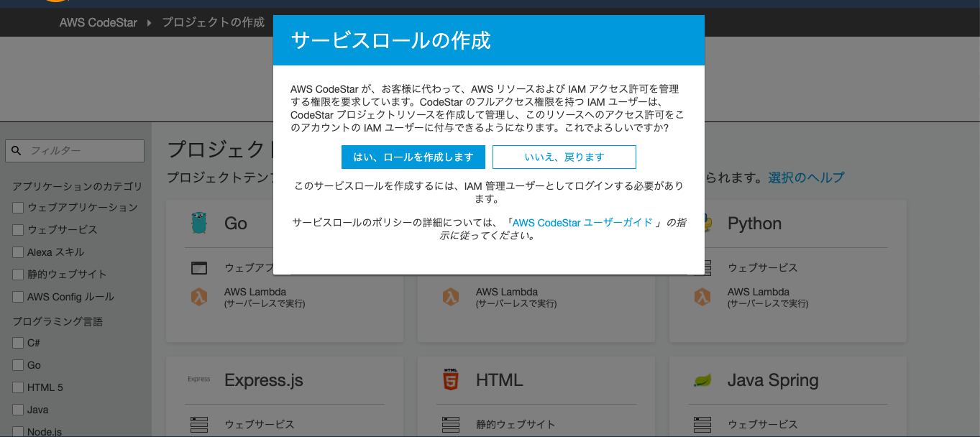Click the web service icon in Java Spring card

click(x=702, y=425)
